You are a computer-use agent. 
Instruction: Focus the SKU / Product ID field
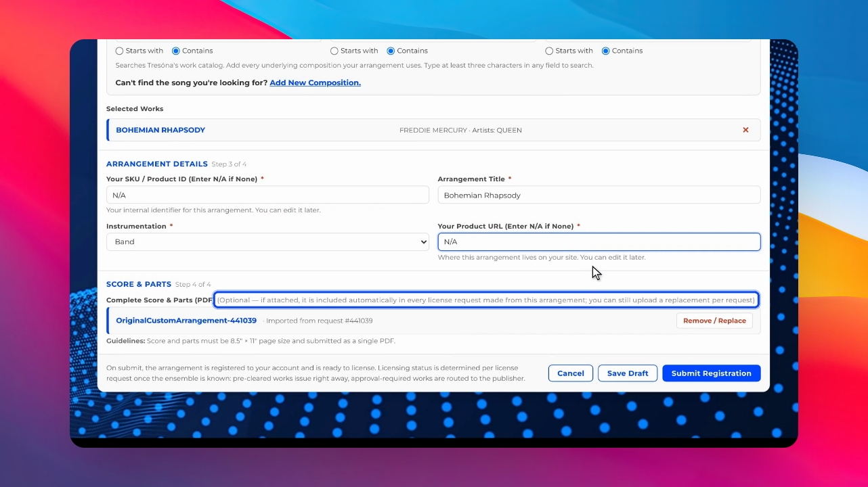pos(267,195)
